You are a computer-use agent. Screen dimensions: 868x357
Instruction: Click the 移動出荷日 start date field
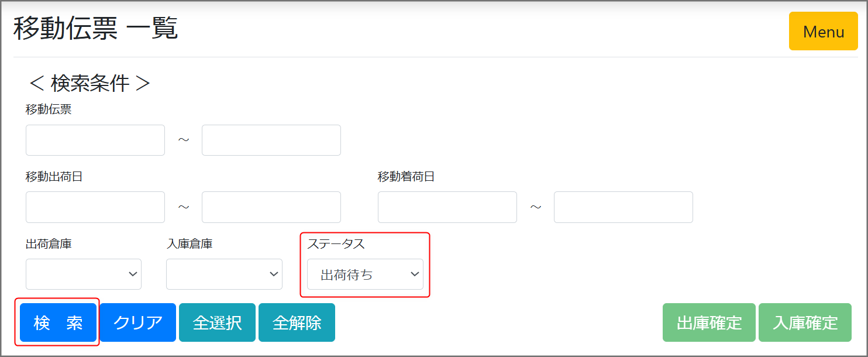[x=95, y=207]
